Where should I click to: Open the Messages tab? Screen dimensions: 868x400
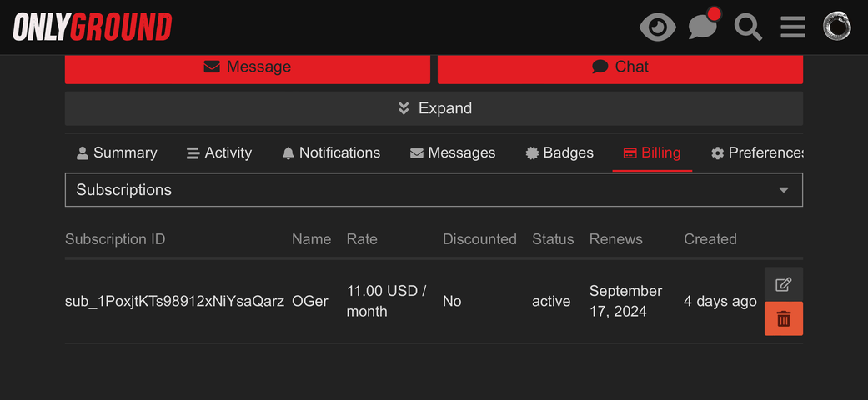453,152
